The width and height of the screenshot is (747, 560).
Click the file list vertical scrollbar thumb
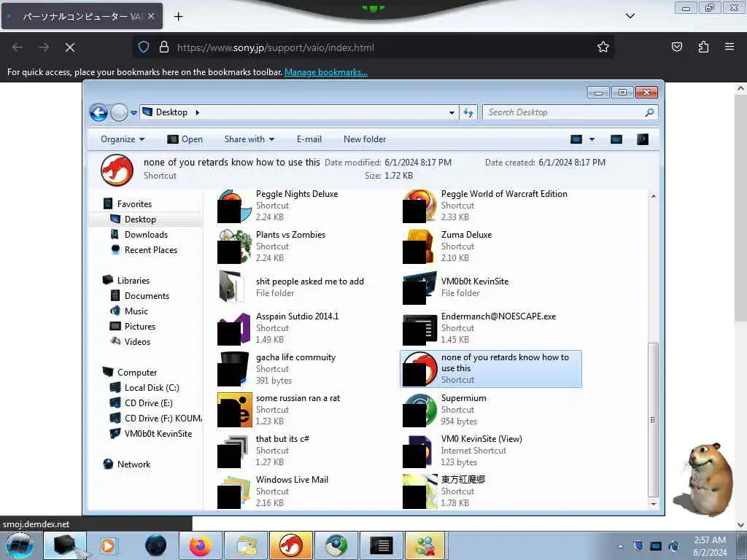pyautogui.click(x=653, y=419)
